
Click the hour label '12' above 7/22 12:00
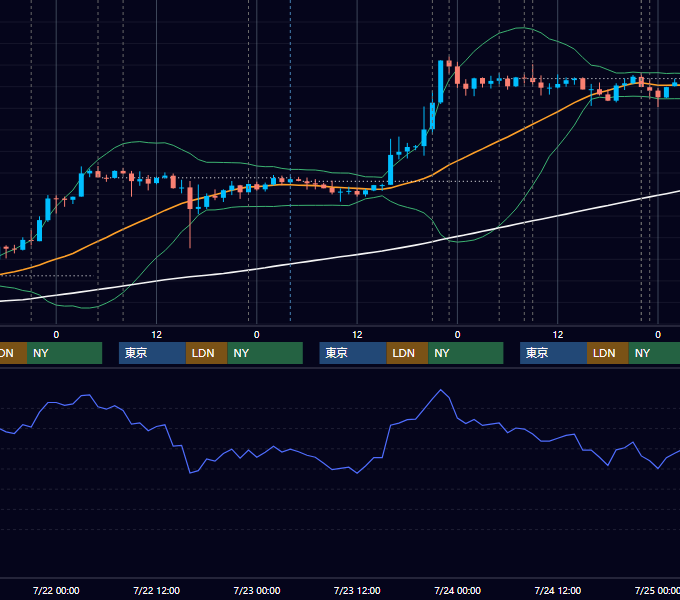pos(157,335)
